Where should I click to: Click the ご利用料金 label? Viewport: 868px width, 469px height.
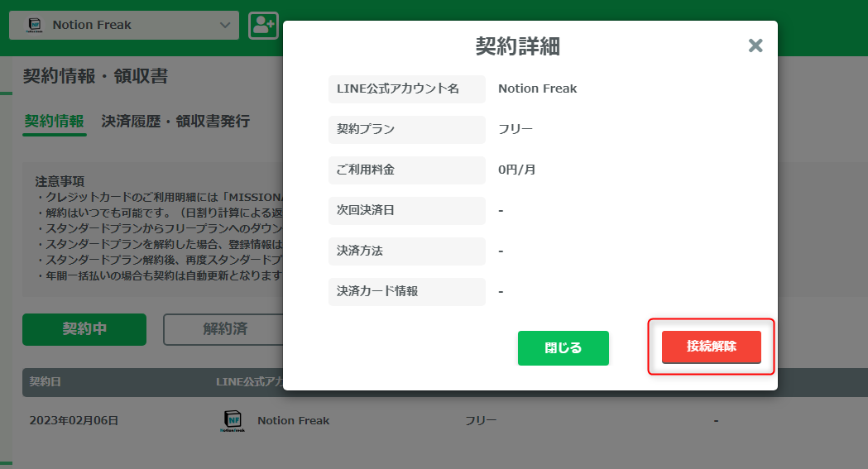click(407, 170)
